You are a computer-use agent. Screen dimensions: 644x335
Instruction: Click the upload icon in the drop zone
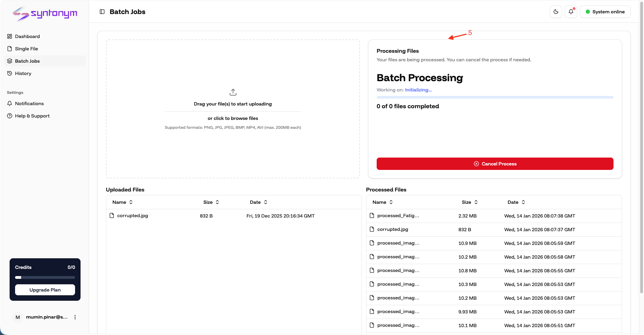pyautogui.click(x=233, y=92)
